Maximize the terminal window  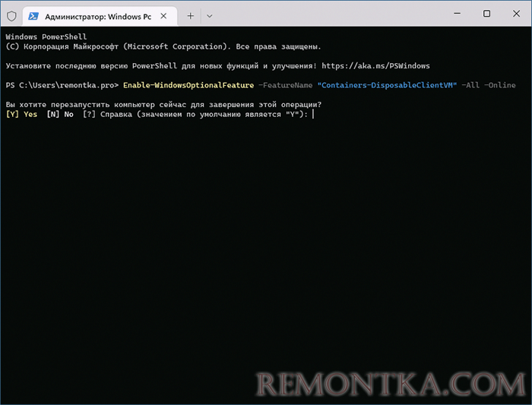(486, 14)
